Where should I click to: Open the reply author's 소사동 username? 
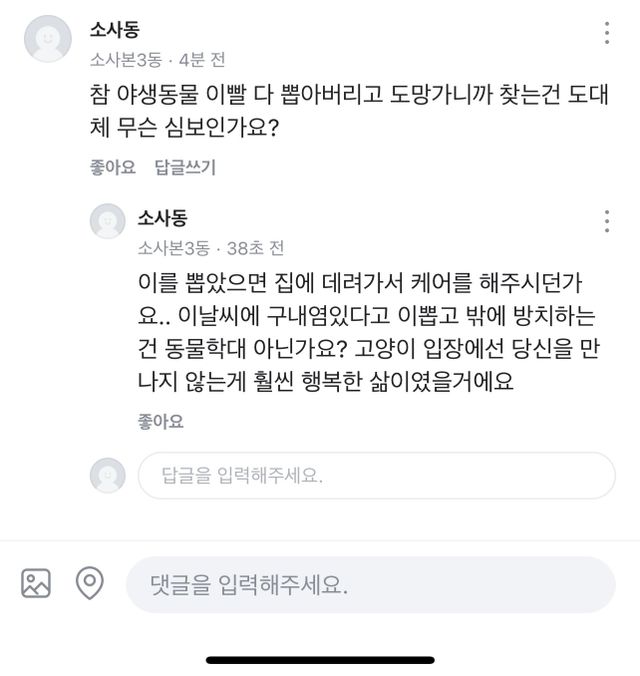point(162,218)
